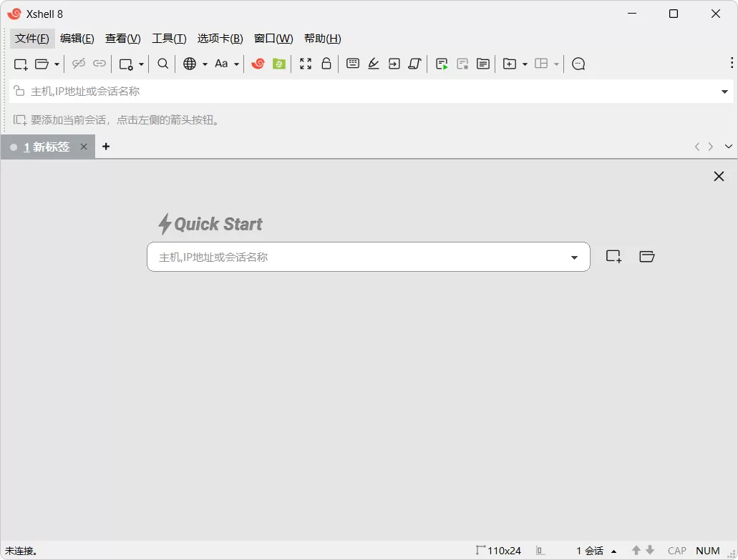Run a script with the green play icon
The height and width of the screenshot is (560, 738).
(442, 64)
